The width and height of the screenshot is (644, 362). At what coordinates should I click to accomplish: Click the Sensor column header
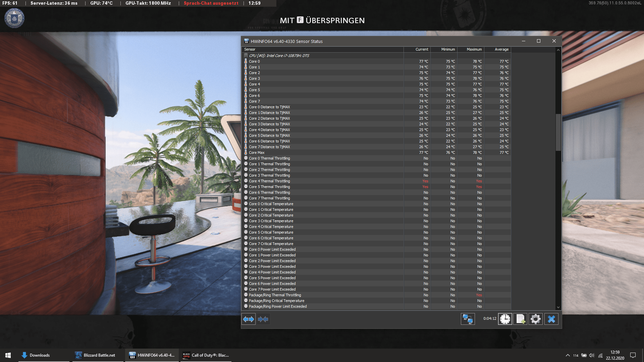pyautogui.click(x=322, y=49)
